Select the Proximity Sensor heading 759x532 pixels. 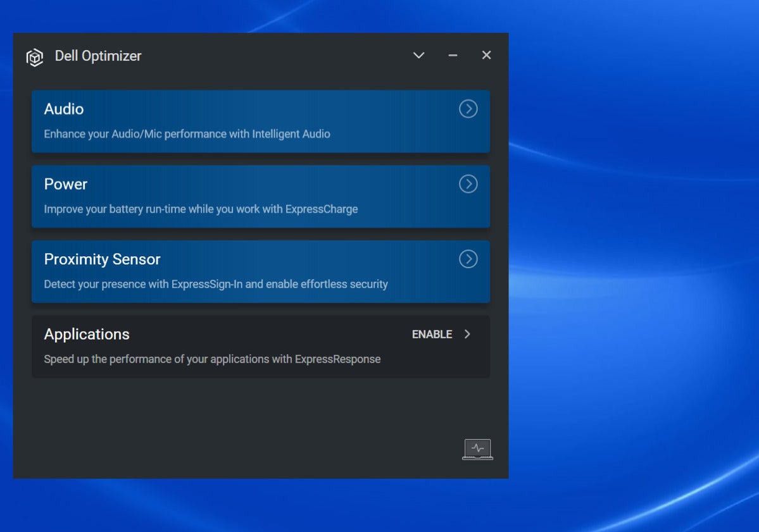[x=102, y=259]
